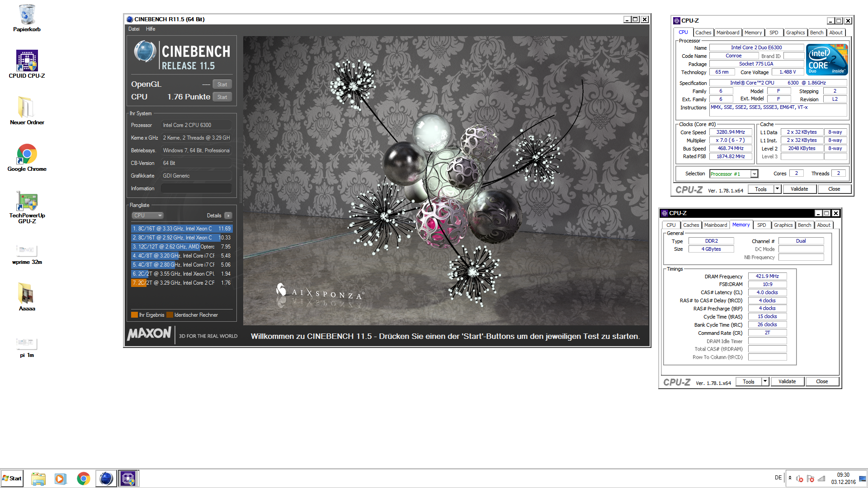This screenshot has width=868, height=488.
Task: Select ranking row 3 AMD Opteron 7.95
Action: pos(182,247)
